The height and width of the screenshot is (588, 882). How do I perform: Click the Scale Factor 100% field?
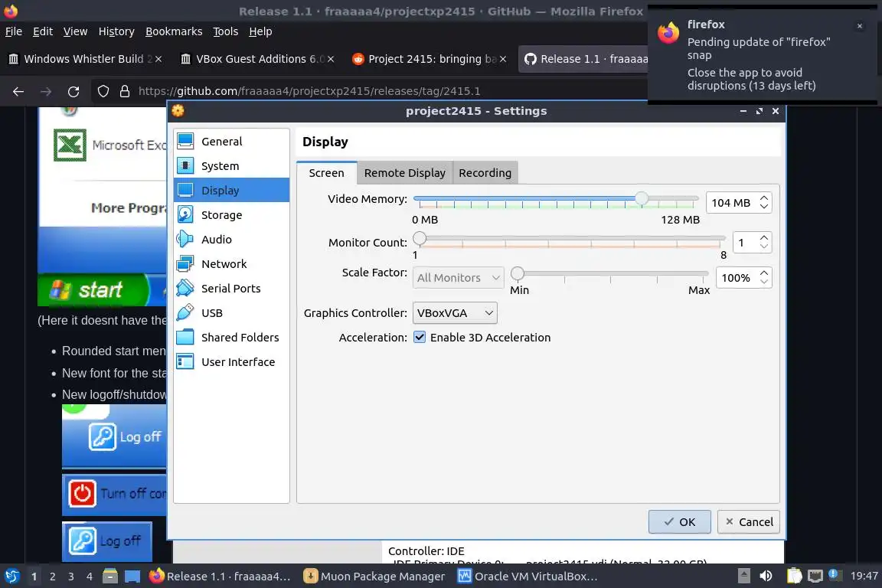736,277
